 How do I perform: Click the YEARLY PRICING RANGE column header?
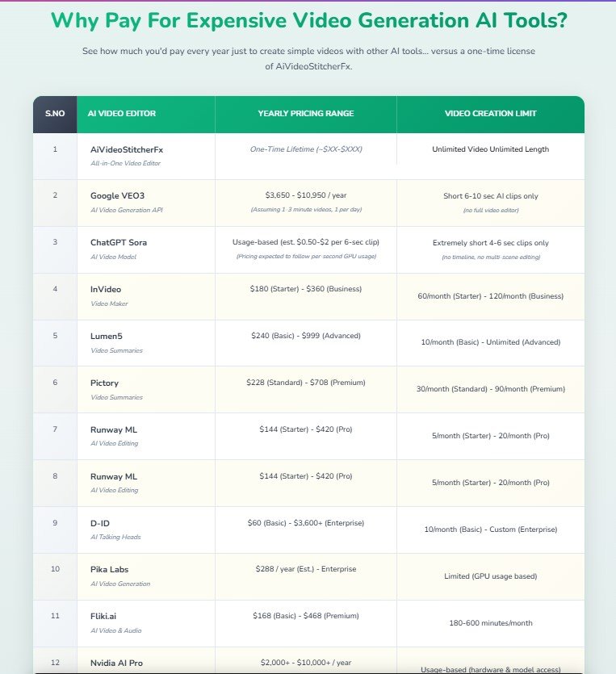pos(305,114)
